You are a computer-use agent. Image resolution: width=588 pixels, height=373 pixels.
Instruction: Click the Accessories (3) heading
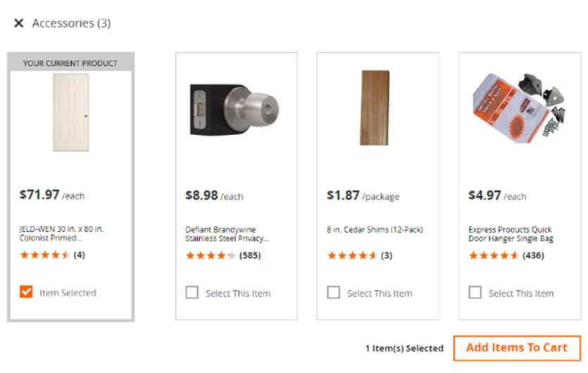pos(71,23)
